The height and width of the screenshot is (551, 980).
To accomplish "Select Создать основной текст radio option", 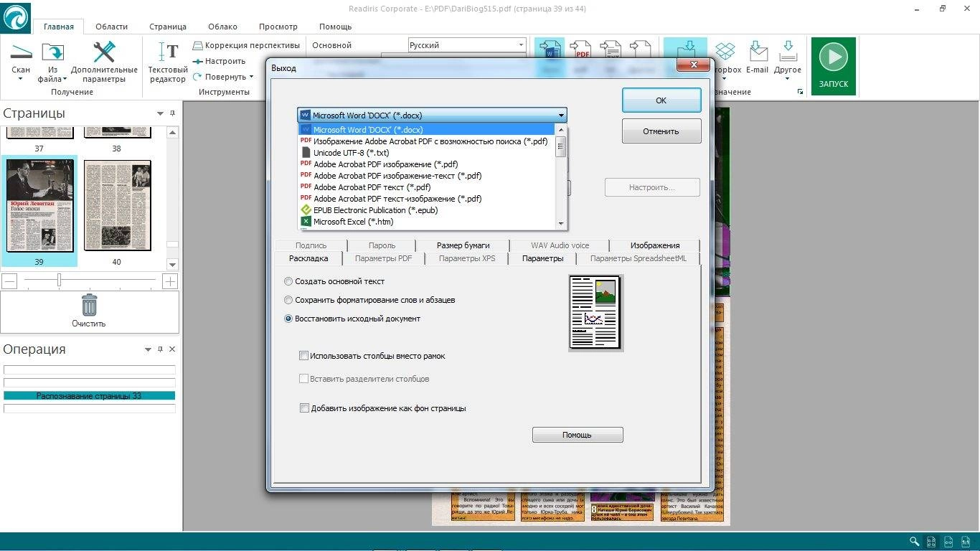I will 288,281.
